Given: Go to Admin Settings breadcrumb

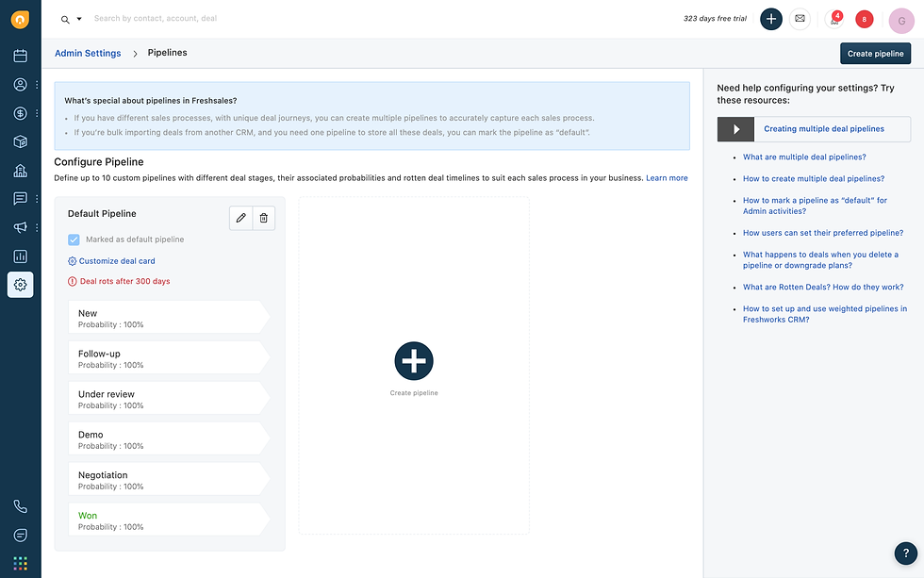Looking at the screenshot, I should (x=88, y=54).
